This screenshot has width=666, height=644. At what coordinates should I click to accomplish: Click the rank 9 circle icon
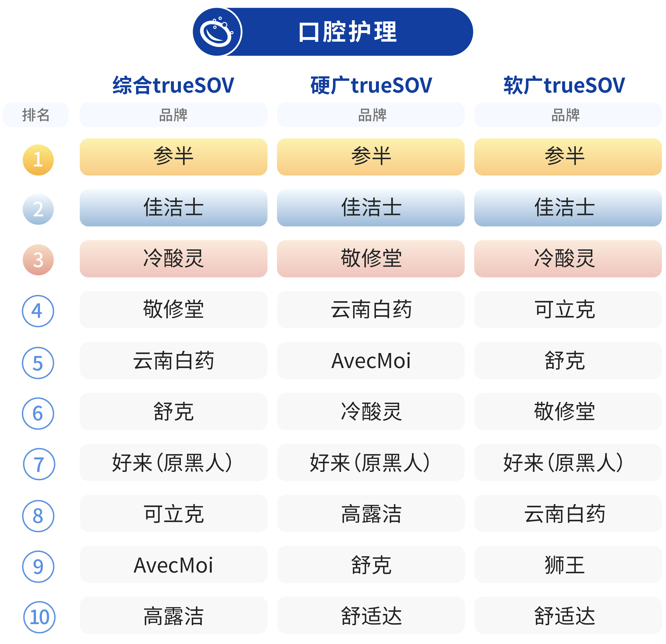(x=38, y=566)
